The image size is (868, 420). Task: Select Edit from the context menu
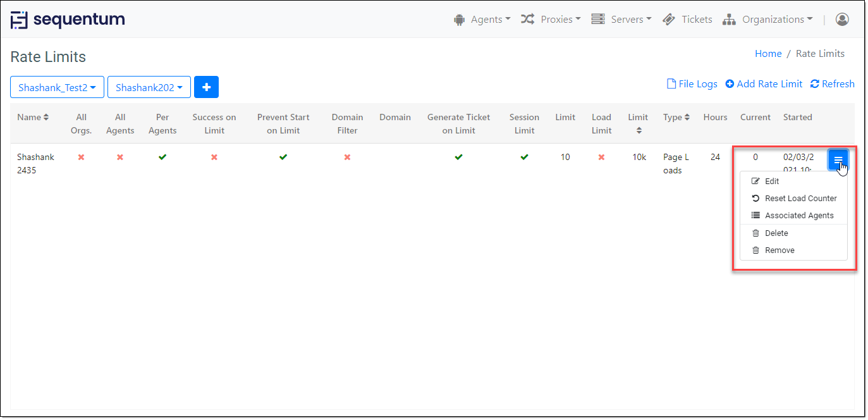coord(771,181)
